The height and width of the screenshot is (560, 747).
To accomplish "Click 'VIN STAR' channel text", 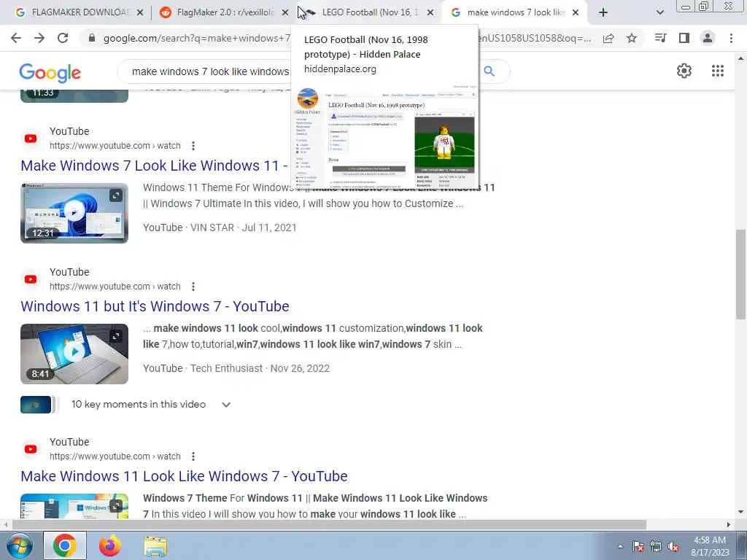I will coord(212,227).
